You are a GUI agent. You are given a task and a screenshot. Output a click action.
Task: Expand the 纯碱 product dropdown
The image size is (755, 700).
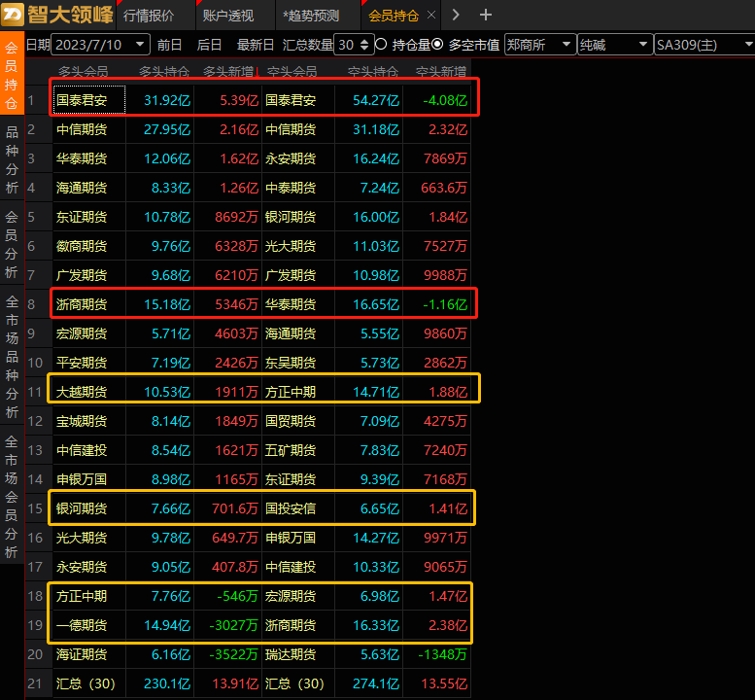[615, 45]
